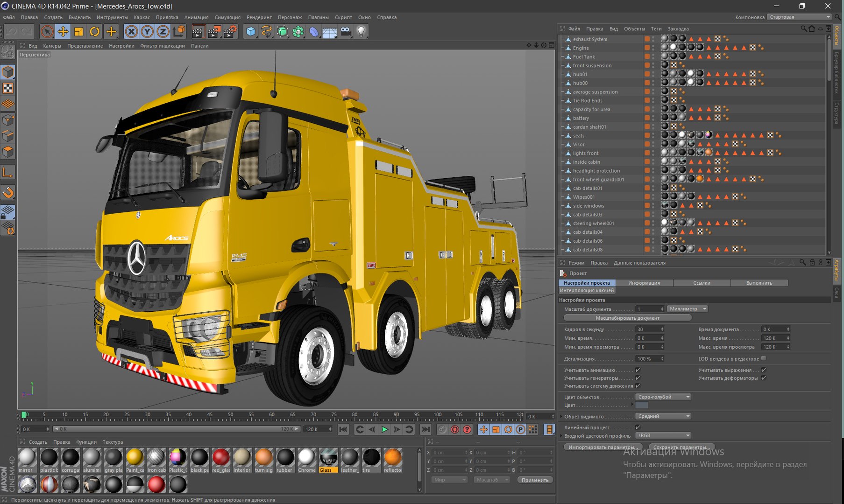Screen dimensions: 844x504
Task: Expand the Обрез видимого section arrow
Action: click(561, 416)
